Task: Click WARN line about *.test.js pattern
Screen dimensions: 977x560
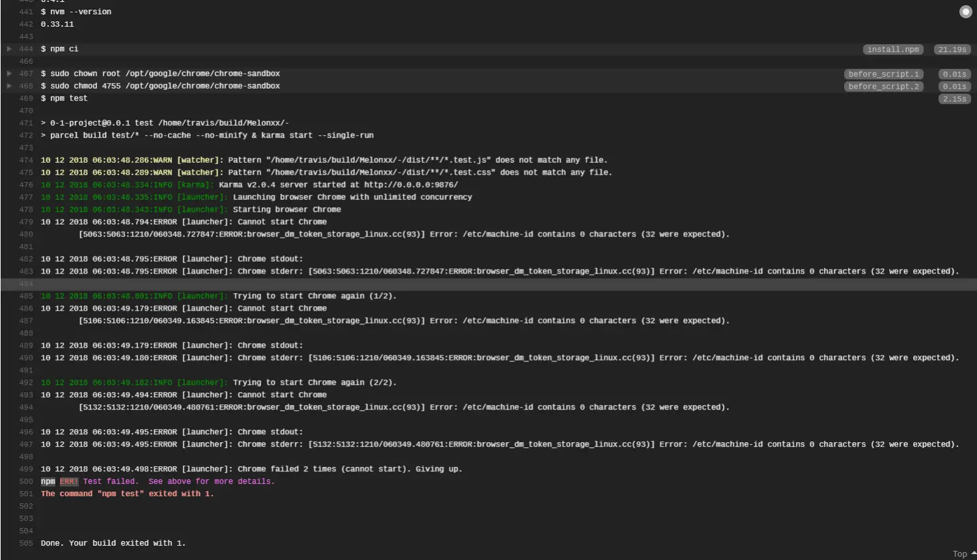Action: click(324, 160)
